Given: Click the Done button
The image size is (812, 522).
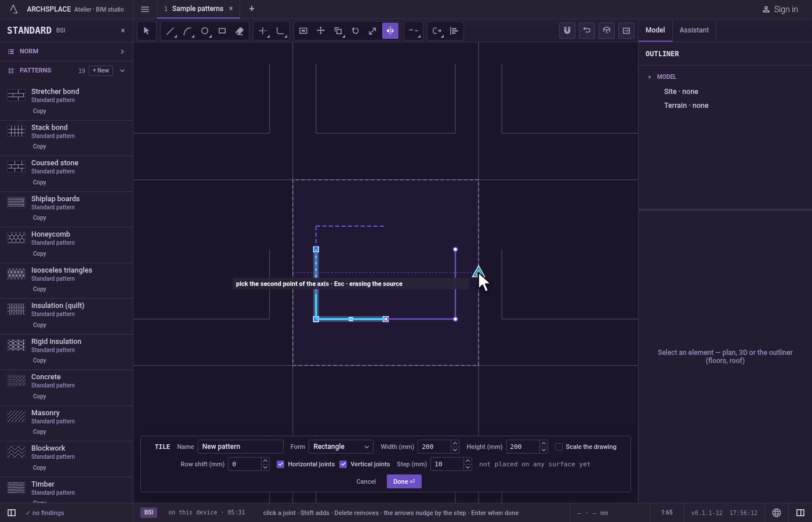Looking at the screenshot, I should (x=404, y=481).
